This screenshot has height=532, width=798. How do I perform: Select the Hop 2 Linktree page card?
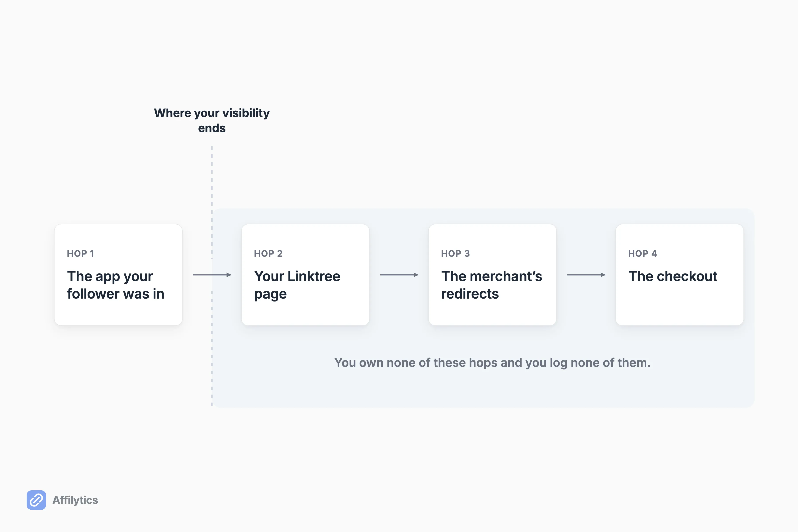[305, 275]
